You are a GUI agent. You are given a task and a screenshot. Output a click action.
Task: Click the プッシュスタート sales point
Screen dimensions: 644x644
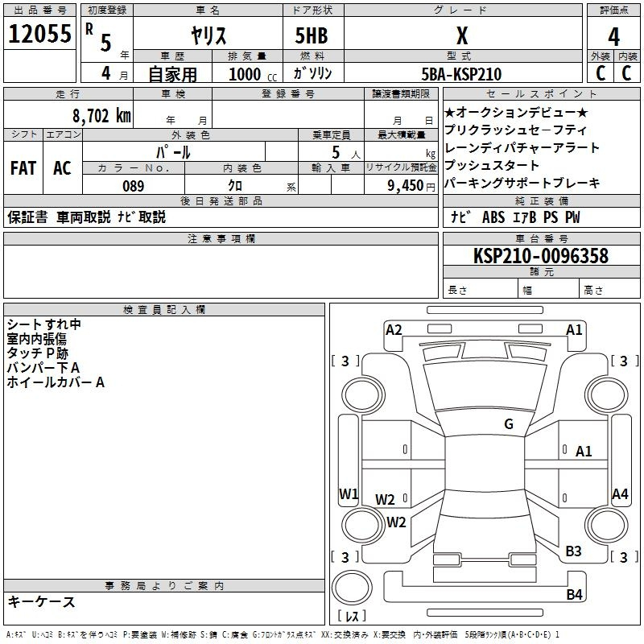tap(492, 165)
